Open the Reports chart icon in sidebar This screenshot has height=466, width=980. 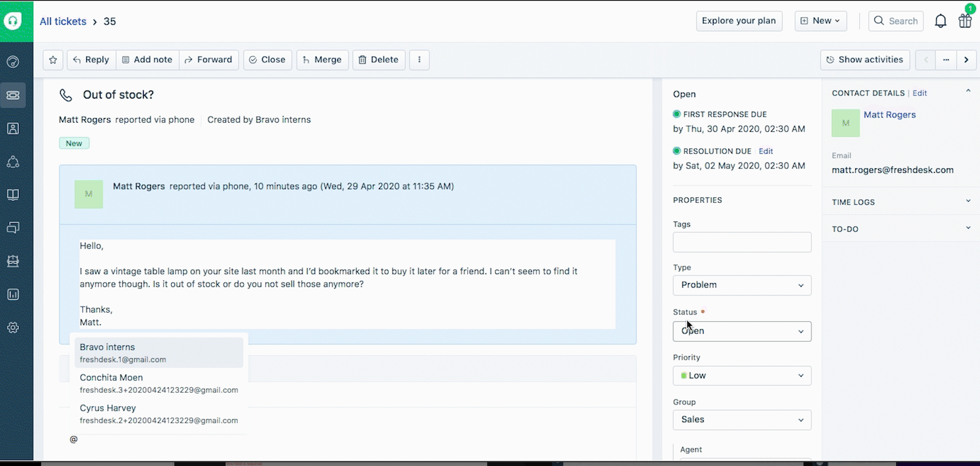click(12, 294)
